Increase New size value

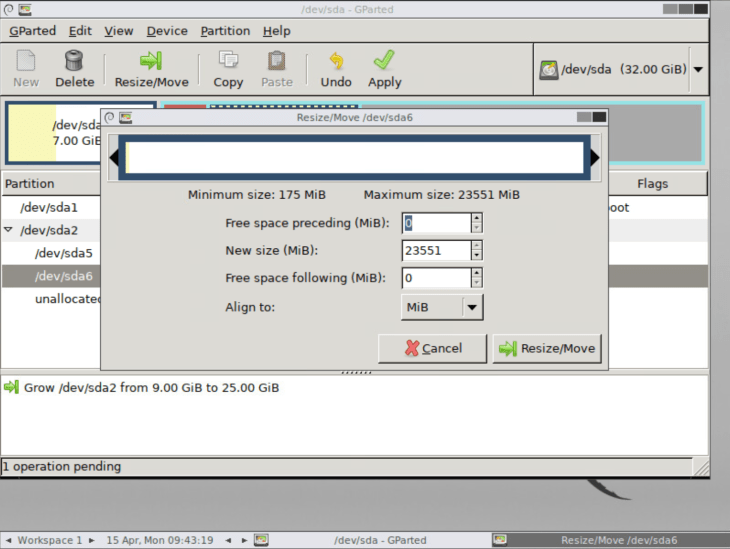[476, 246]
